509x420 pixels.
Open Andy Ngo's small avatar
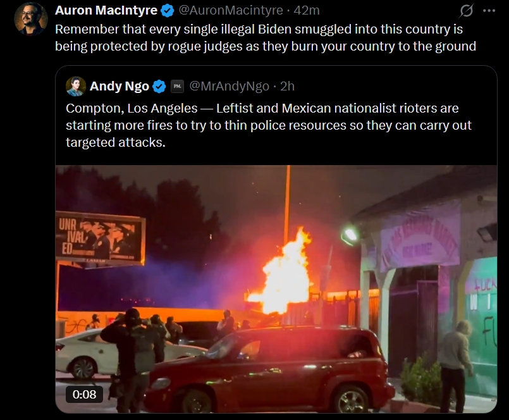76,87
